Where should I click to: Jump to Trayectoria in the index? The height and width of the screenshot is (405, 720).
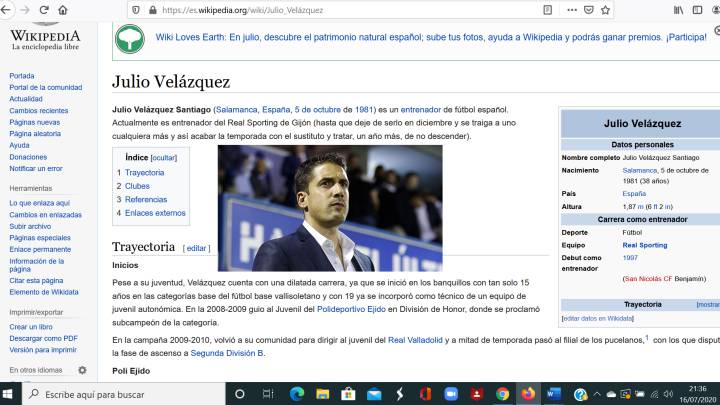pos(144,173)
